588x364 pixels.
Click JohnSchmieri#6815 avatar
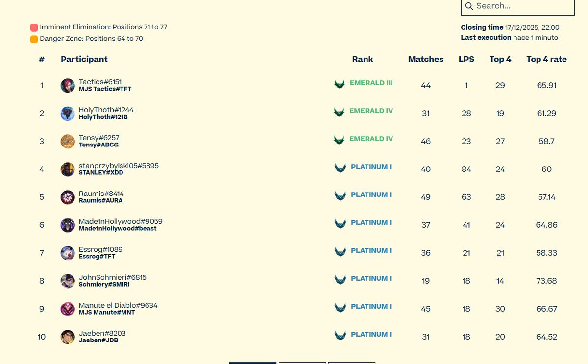point(68,281)
